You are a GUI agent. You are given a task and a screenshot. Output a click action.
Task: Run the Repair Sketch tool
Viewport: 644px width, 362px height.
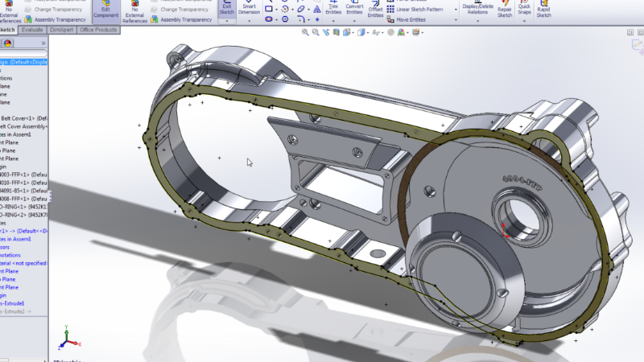point(505,11)
